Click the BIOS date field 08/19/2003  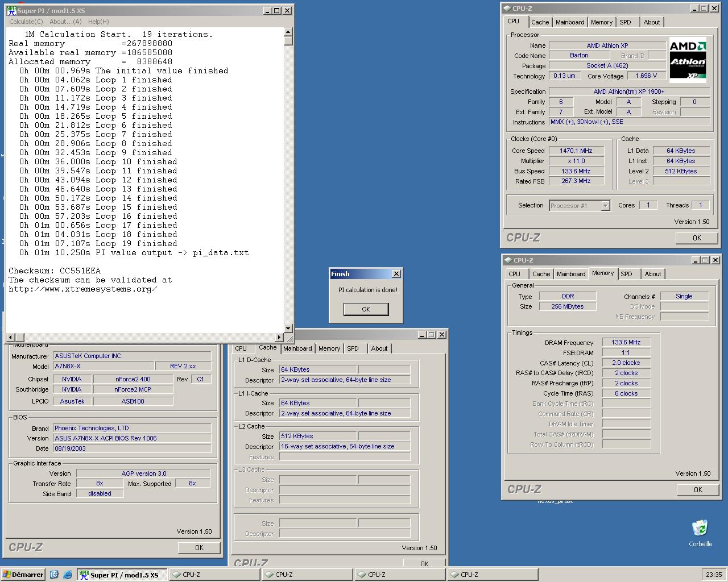(132, 448)
